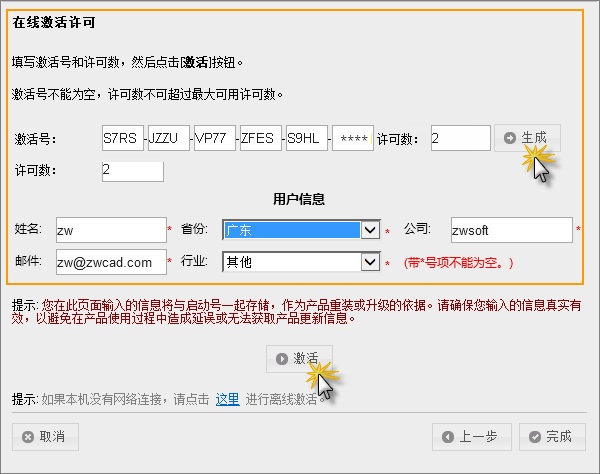Select the S9HL activation code field
600x474 pixels.
306,138
